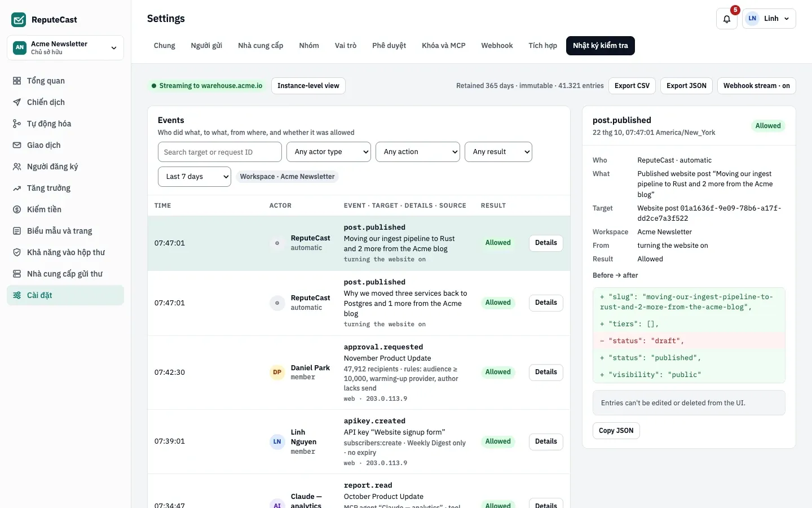Click Daniel Park's DP avatar
The height and width of the screenshot is (508, 812).
[277, 373]
